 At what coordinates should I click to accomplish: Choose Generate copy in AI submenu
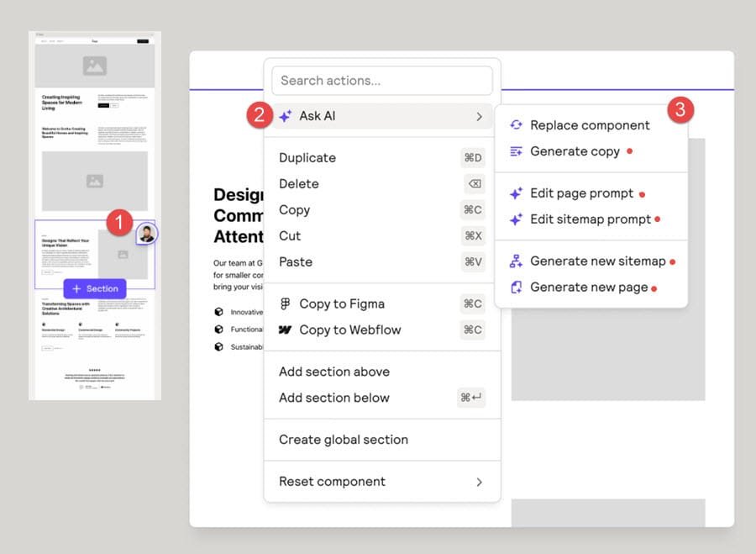click(591, 151)
